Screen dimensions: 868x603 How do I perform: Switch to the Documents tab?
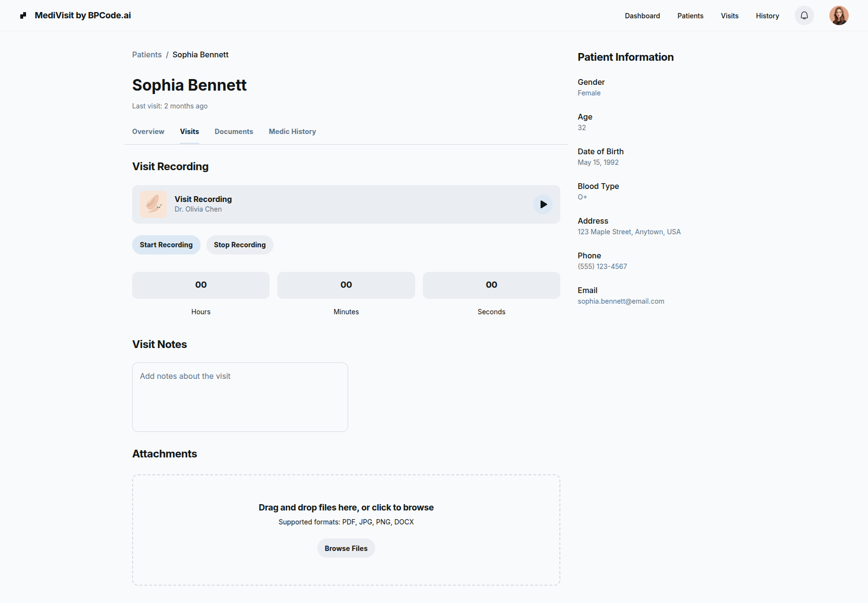(x=234, y=132)
